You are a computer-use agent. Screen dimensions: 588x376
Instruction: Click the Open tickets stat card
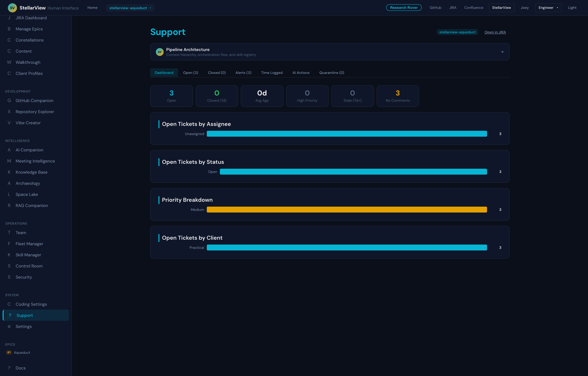tap(171, 96)
